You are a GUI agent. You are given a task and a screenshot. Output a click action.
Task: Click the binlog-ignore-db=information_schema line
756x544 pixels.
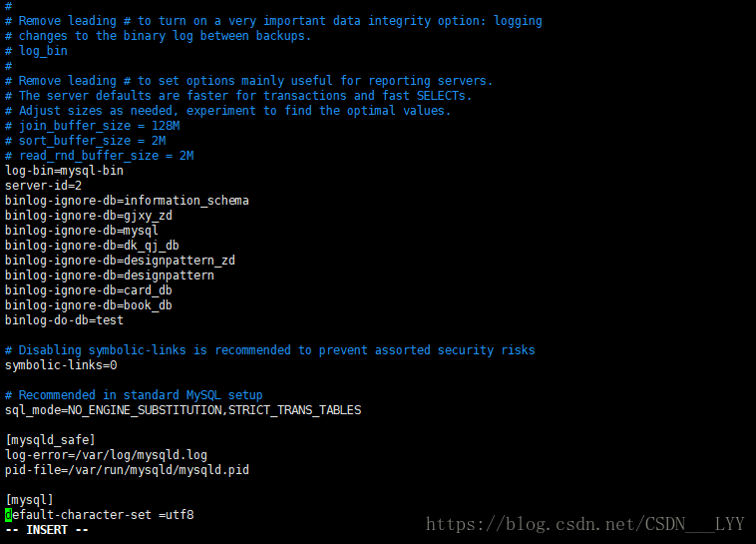coord(127,201)
